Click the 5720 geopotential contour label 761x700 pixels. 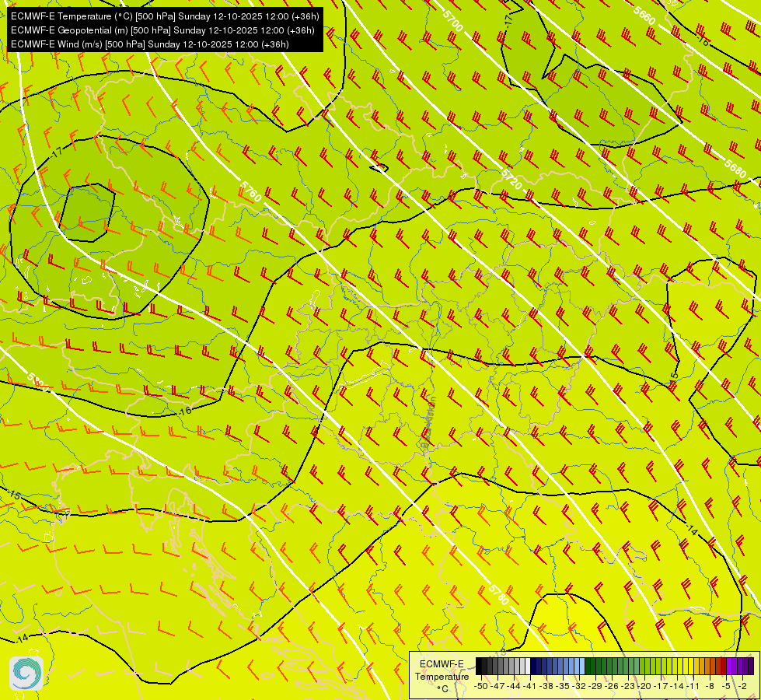(511, 180)
